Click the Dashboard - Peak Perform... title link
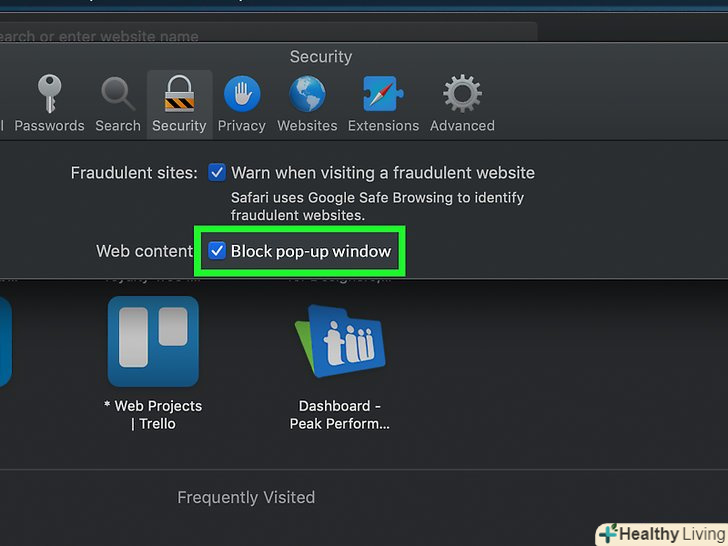Screen dimensions: 728x546 pos(340,415)
